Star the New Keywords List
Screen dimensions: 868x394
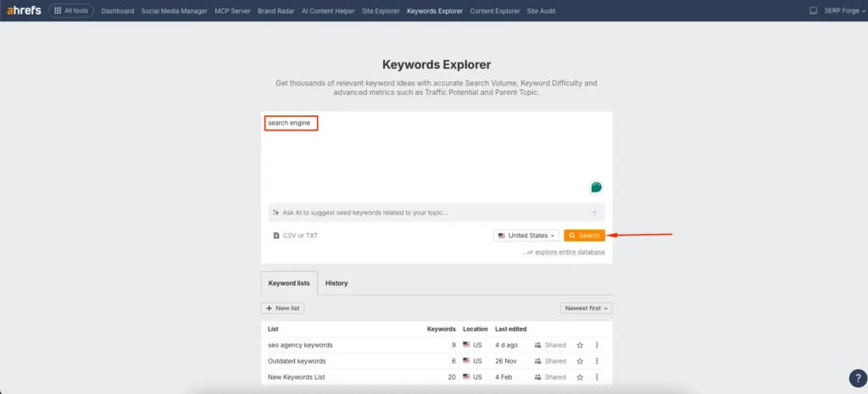pyautogui.click(x=580, y=377)
